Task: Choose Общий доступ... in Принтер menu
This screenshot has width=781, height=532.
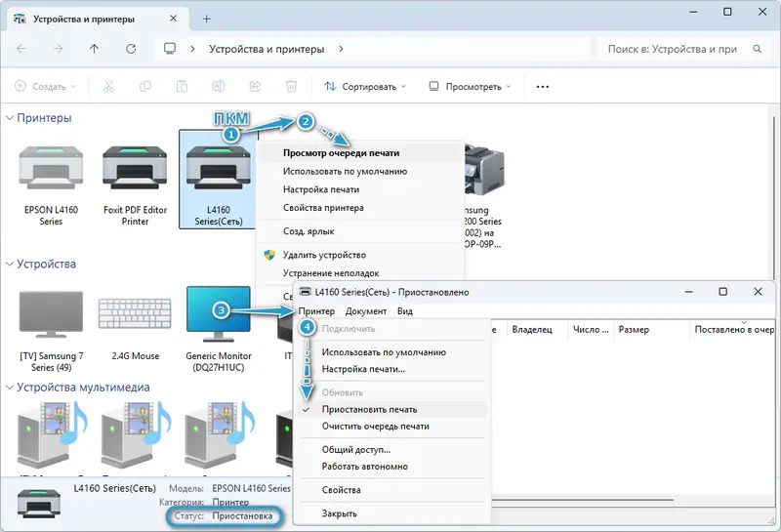Action: click(393, 450)
